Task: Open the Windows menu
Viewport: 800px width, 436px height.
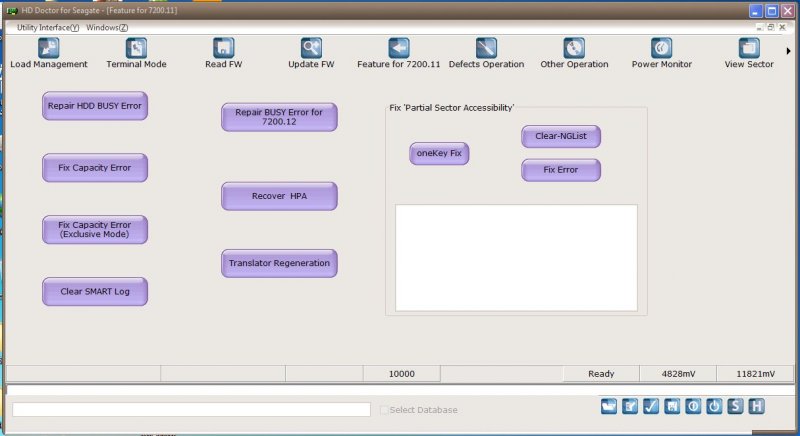Action: click(107, 28)
